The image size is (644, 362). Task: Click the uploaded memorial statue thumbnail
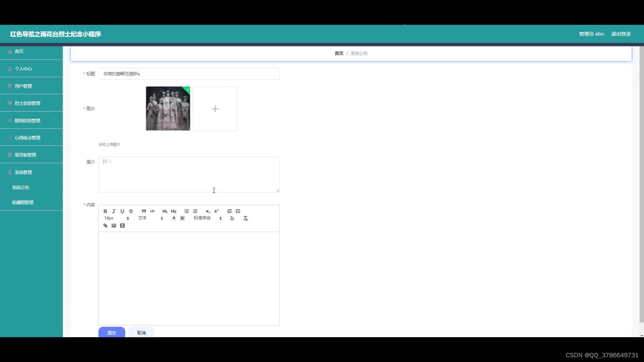click(168, 109)
